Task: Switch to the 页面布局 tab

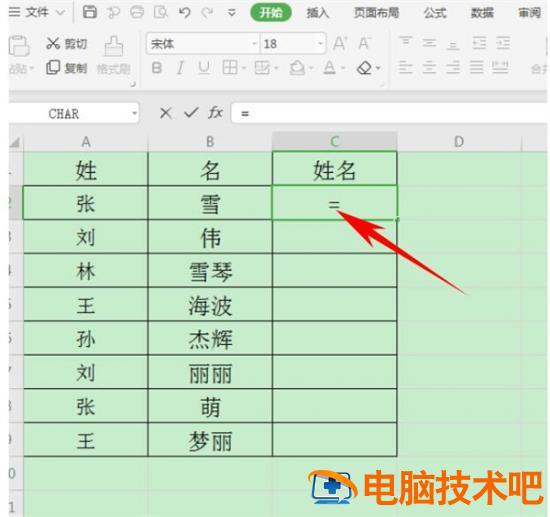Action: pos(376,13)
